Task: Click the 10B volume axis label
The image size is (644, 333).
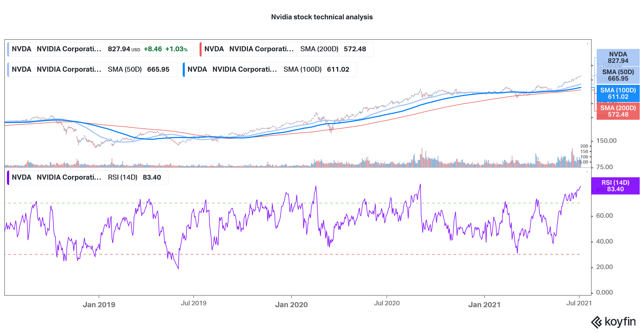Action: coord(584,157)
